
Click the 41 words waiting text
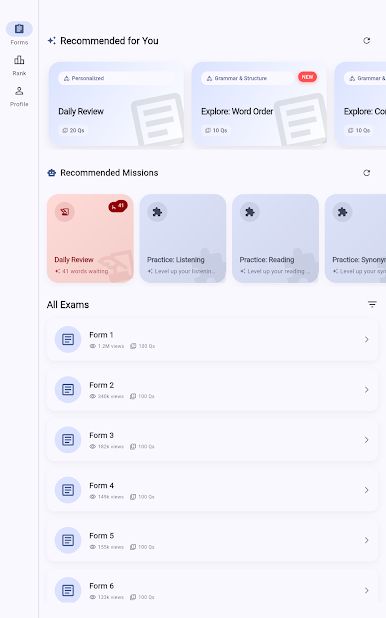coord(85,271)
